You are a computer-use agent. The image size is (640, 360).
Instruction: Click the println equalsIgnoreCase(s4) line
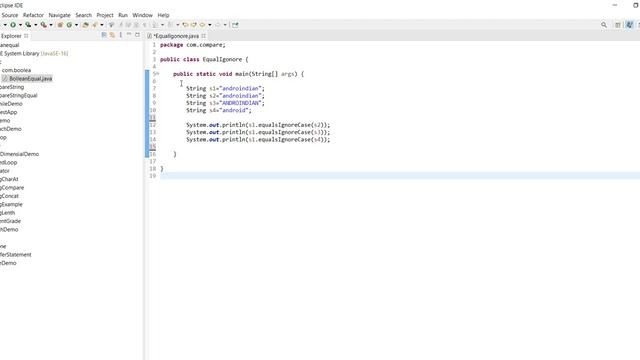click(258, 140)
